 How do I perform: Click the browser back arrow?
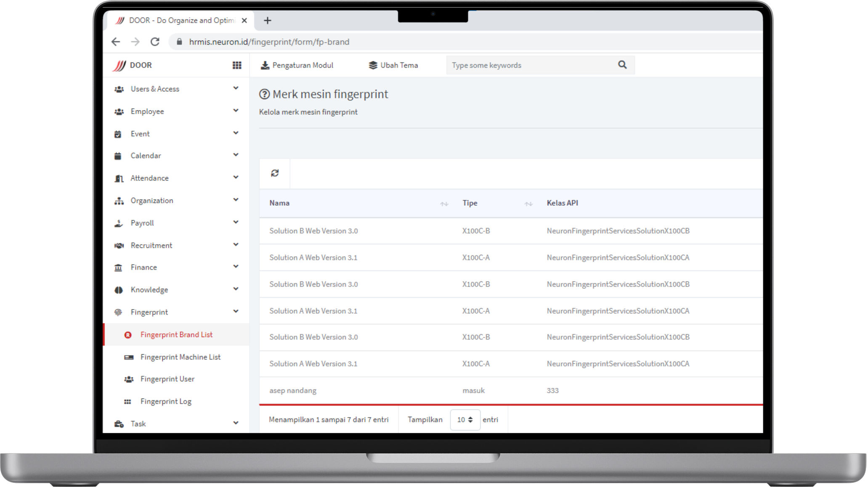point(116,42)
